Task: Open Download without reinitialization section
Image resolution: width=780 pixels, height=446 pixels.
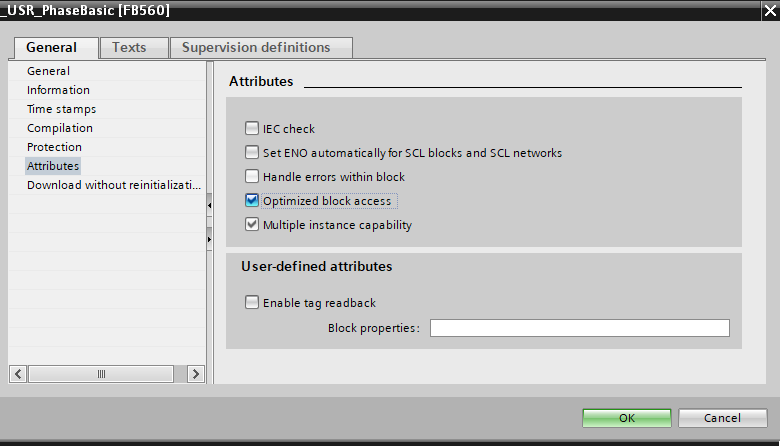Action: coord(114,185)
